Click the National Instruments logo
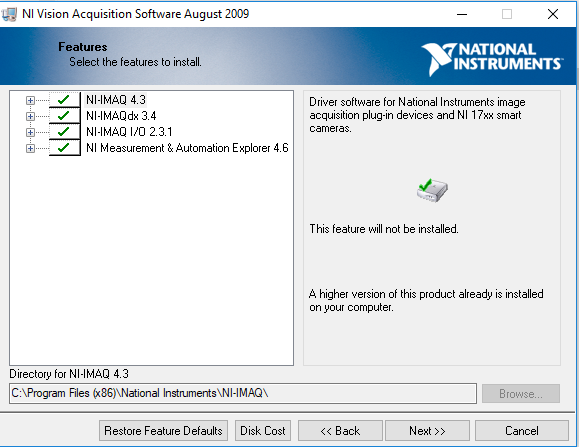Screen dimensions: 579x447 [492, 58]
